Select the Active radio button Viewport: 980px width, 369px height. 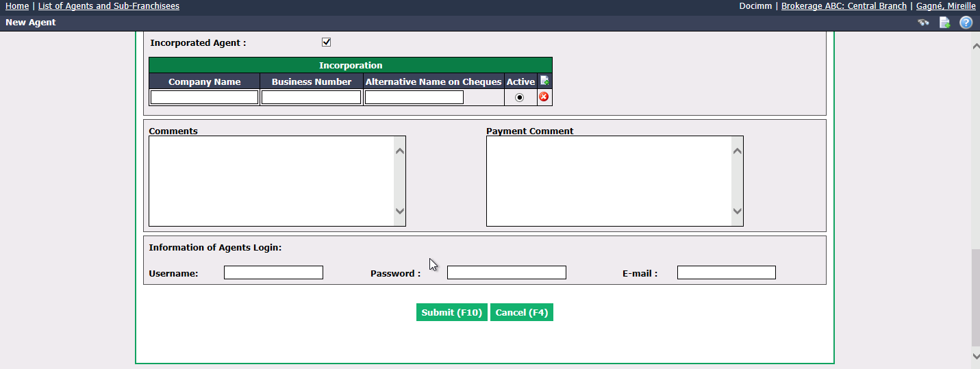(x=520, y=97)
